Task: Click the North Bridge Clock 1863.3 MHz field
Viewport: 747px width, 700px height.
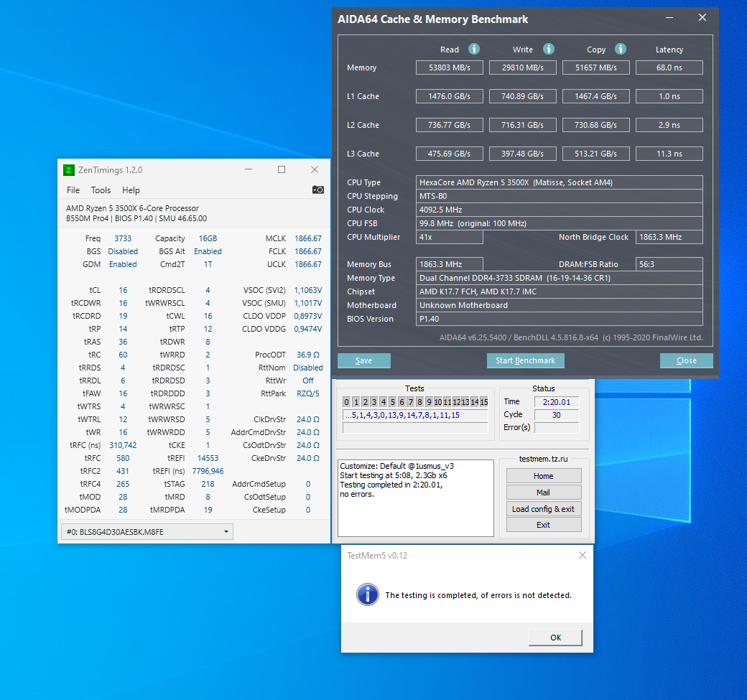Action: [x=669, y=237]
